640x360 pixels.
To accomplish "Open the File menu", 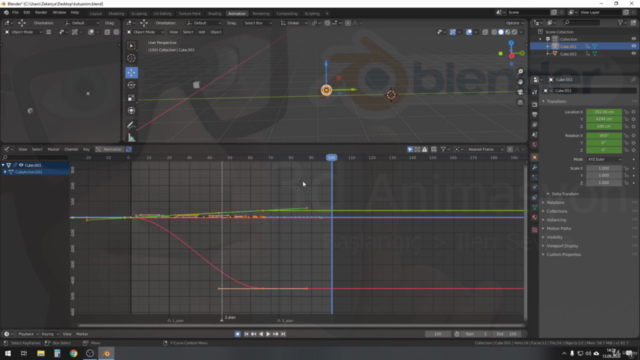I will click(x=15, y=12).
